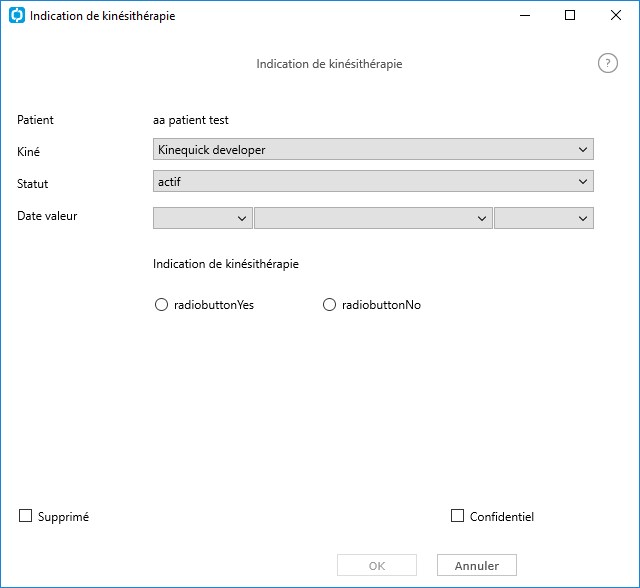Click the patient name aa patient test

191,120
